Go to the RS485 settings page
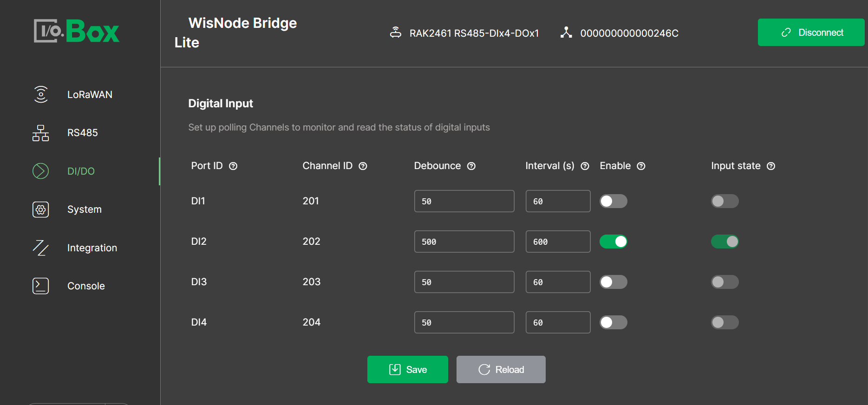This screenshot has height=405, width=868. point(83,133)
